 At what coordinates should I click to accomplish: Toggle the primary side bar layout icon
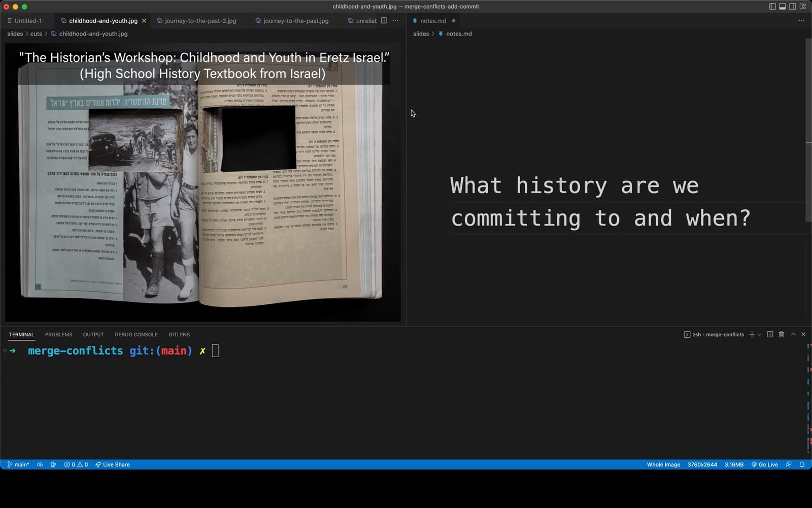(772, 7)
